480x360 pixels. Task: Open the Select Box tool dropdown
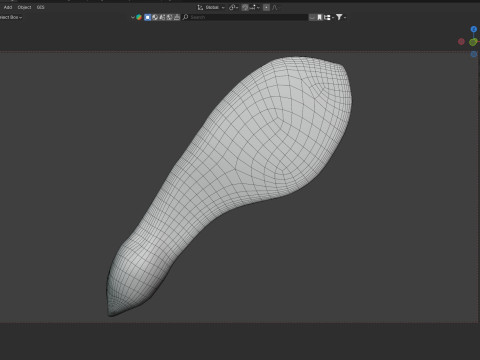[11, 17]
